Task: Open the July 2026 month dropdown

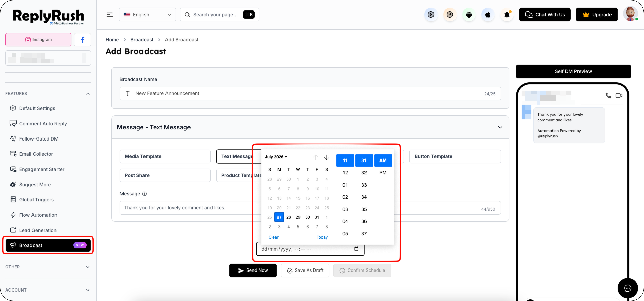Action: click(276, 157)
